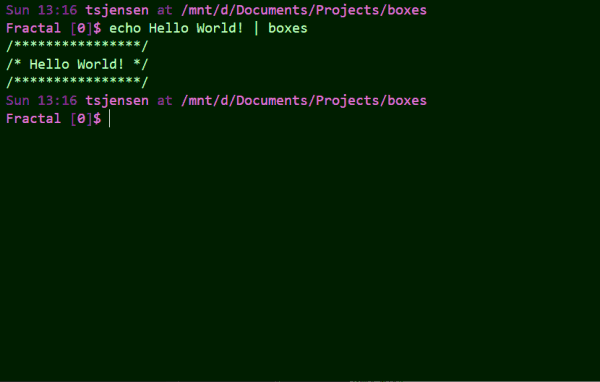600x382 pixels.
Task: Click username tsjensen in the first prompt line
Action: click(117, 10)
